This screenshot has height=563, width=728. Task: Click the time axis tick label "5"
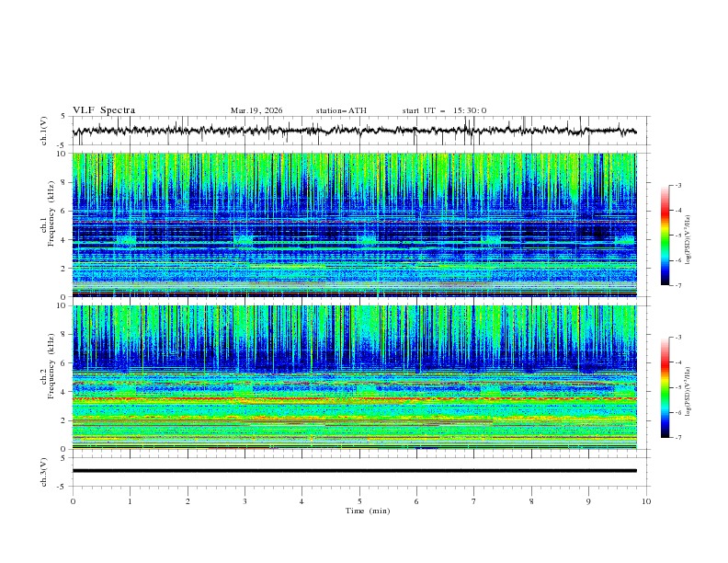pos(359,501)
